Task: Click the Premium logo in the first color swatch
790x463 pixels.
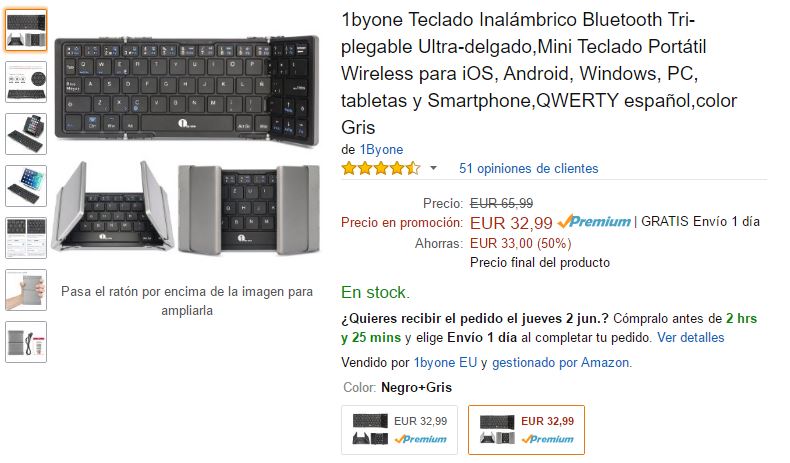Action: click(420, 439)
